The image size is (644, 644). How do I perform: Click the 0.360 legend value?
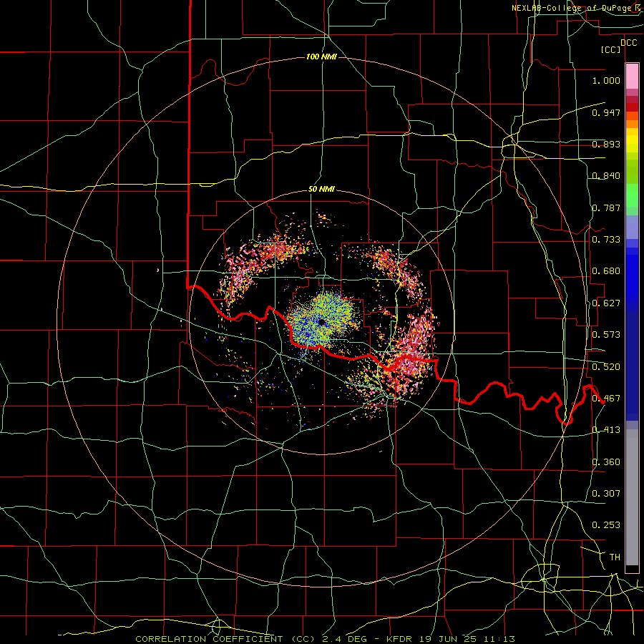coord(606,462)
